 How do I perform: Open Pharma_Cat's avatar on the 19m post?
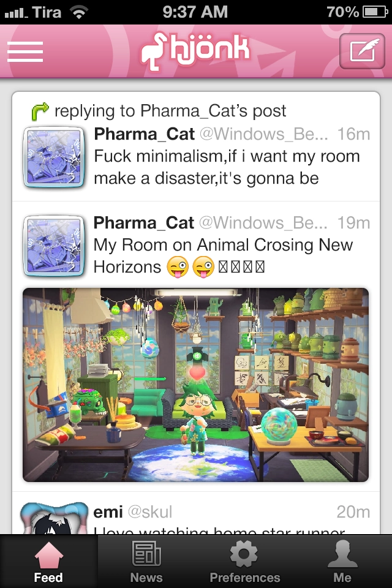54,246
